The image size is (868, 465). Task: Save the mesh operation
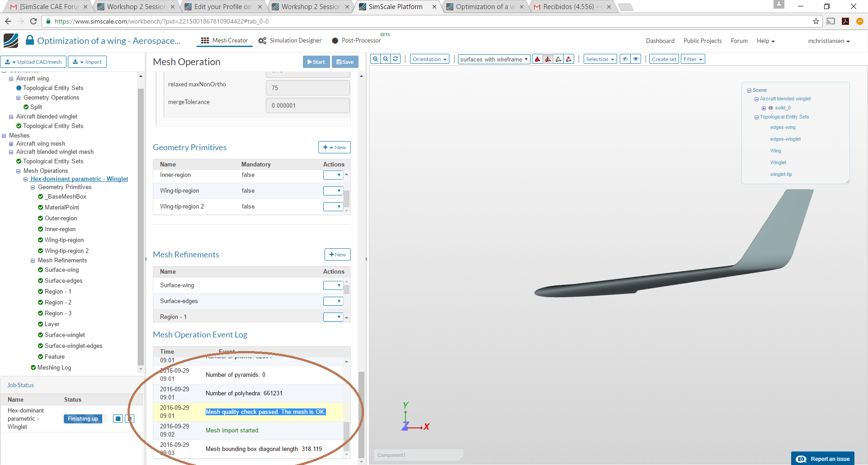[345, 62]
